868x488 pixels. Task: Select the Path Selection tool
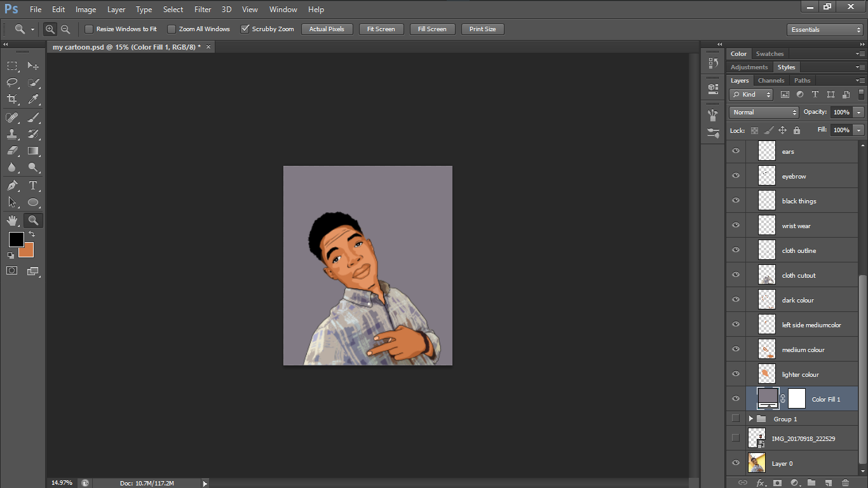click(x=12, y=202)
